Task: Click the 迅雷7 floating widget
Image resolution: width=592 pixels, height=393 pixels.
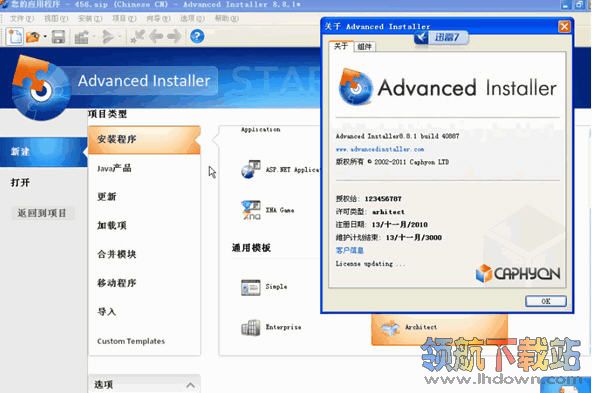Action: click(441, 37)
